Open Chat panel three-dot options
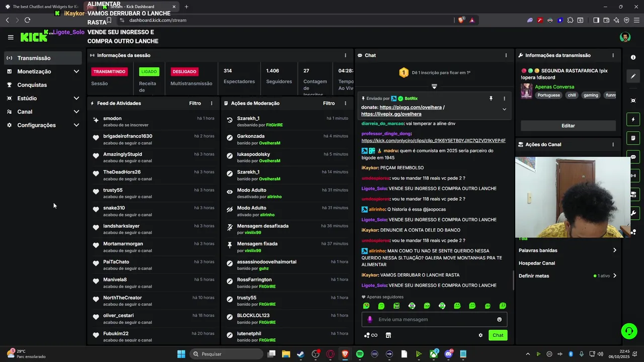This screenshot has width=644, height=362. [x=506, y=55]
